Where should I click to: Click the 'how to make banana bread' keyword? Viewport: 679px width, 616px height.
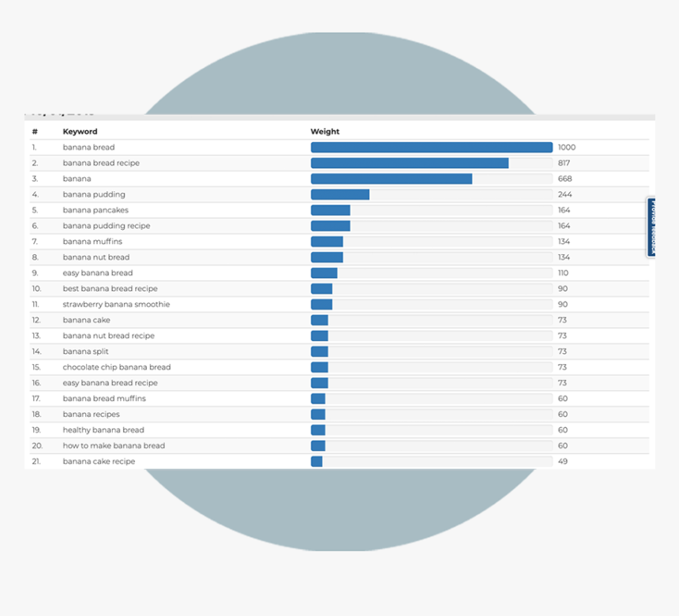pyautogui.click(x=114, y=446)
